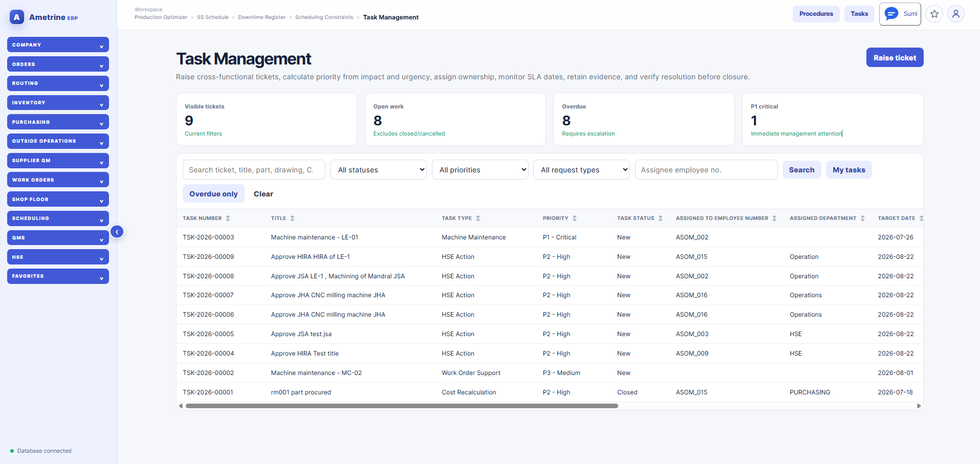Click right arrow of horizontal table scrollbar
This screenshot has width=980, height=464.
click(919, 406)
